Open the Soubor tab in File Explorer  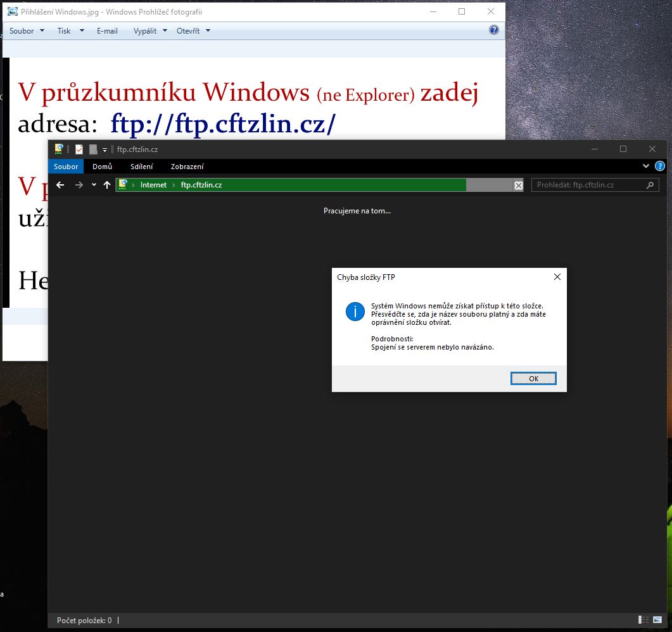[66, 167]
